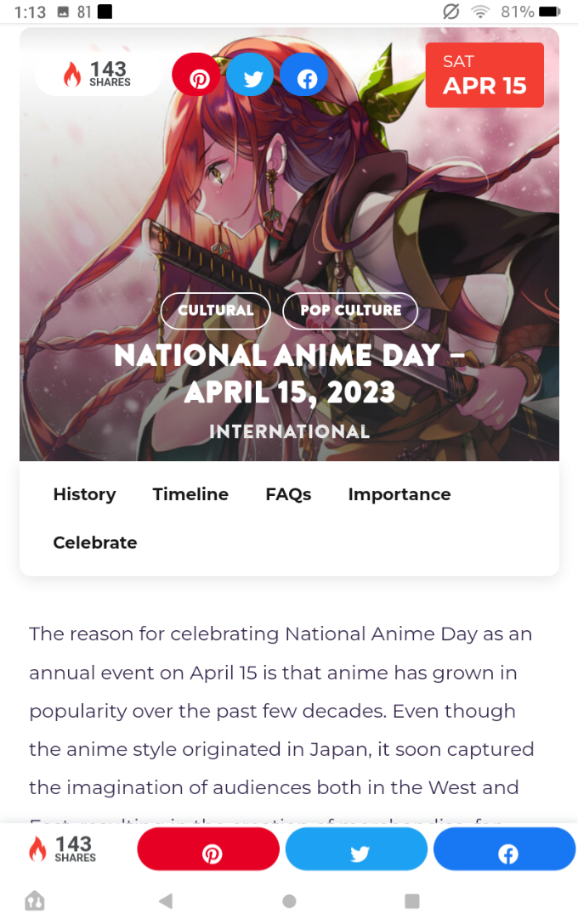Open recent apps with square button
Screen dimensions: 578x924
tap(412, 901)
